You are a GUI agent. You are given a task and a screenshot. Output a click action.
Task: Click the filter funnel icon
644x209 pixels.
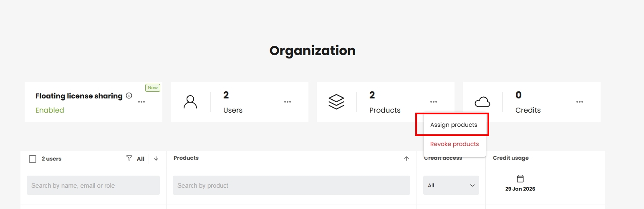click(x=129, y=158)
